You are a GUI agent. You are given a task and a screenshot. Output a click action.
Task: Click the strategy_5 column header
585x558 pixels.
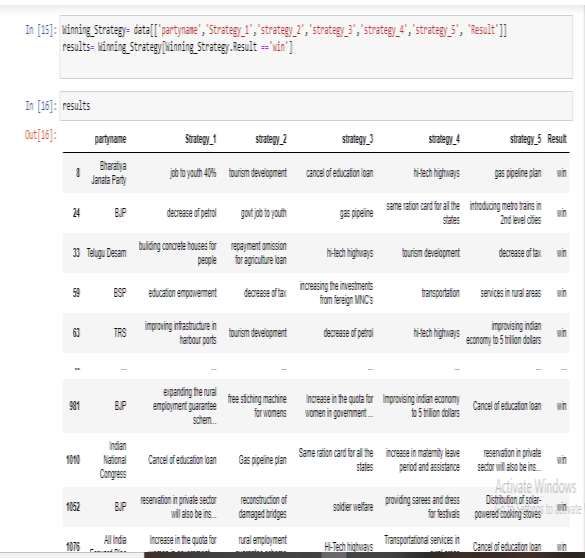(x=525, y=139)
